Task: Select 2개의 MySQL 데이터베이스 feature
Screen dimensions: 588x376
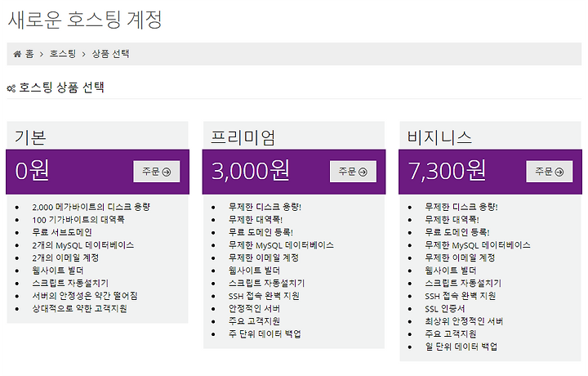Action: coord(82,245)
